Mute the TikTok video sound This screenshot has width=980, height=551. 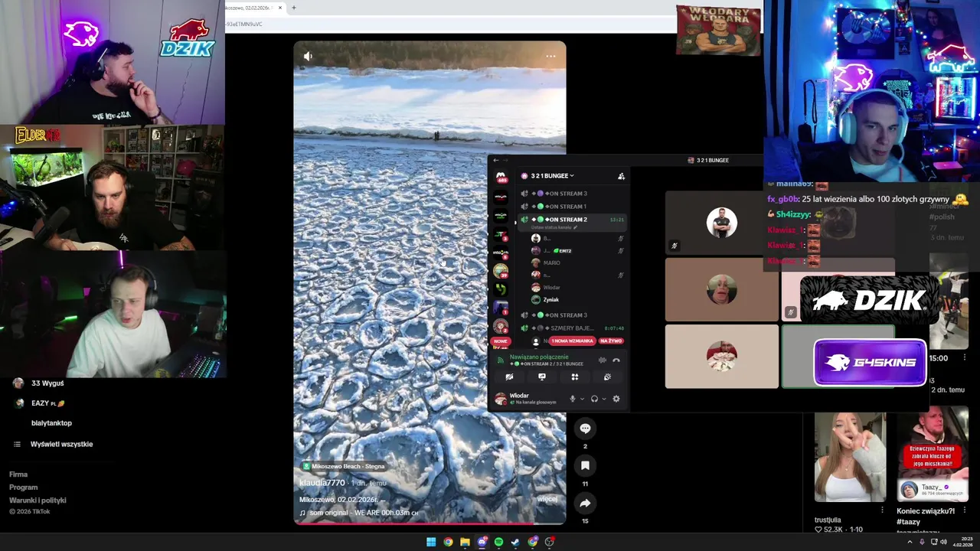(308, 56)
